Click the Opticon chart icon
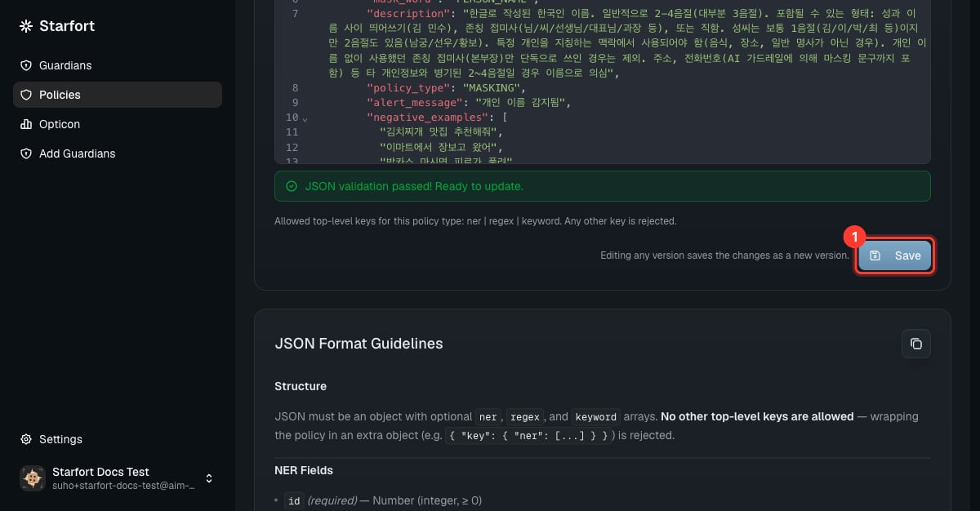Viewport: 980px width, 511px height. (26, 124)
